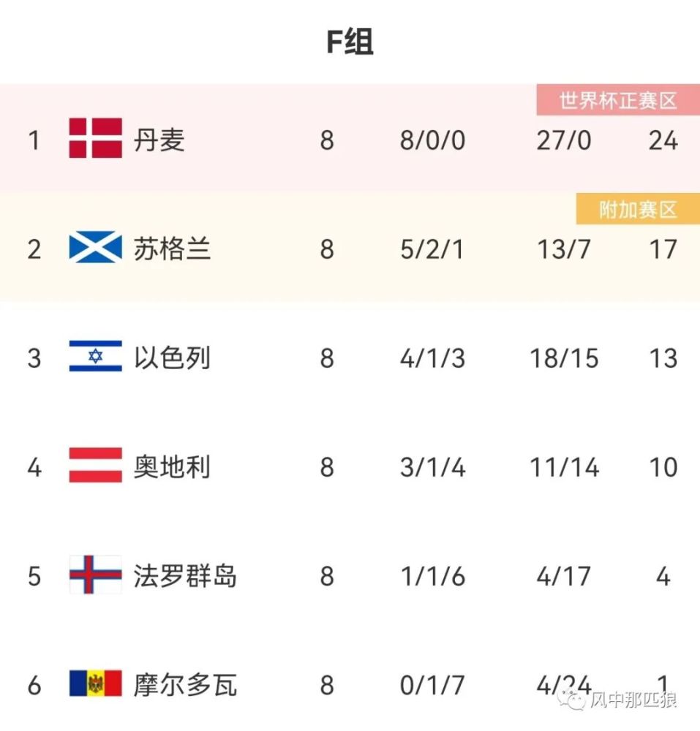Screen dimensions: 700x731
Task: Open team 苏格兰 details
Action: click(173, 249)
